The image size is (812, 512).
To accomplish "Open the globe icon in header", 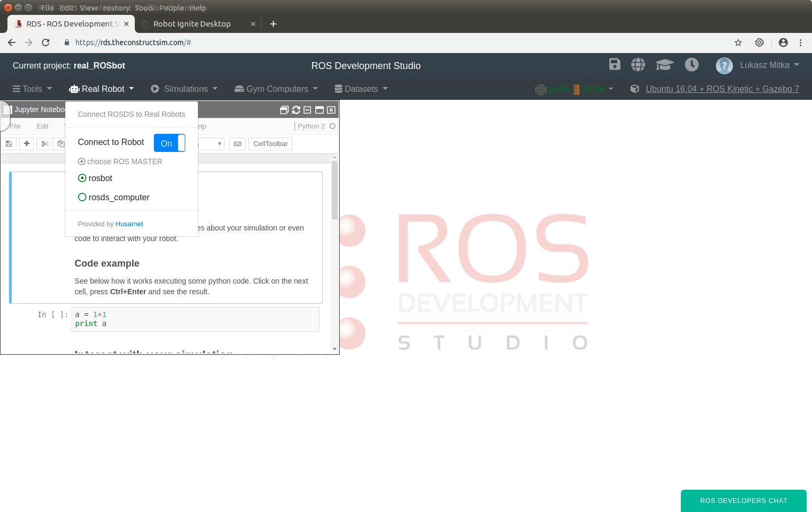I will [x=638, y=65].
